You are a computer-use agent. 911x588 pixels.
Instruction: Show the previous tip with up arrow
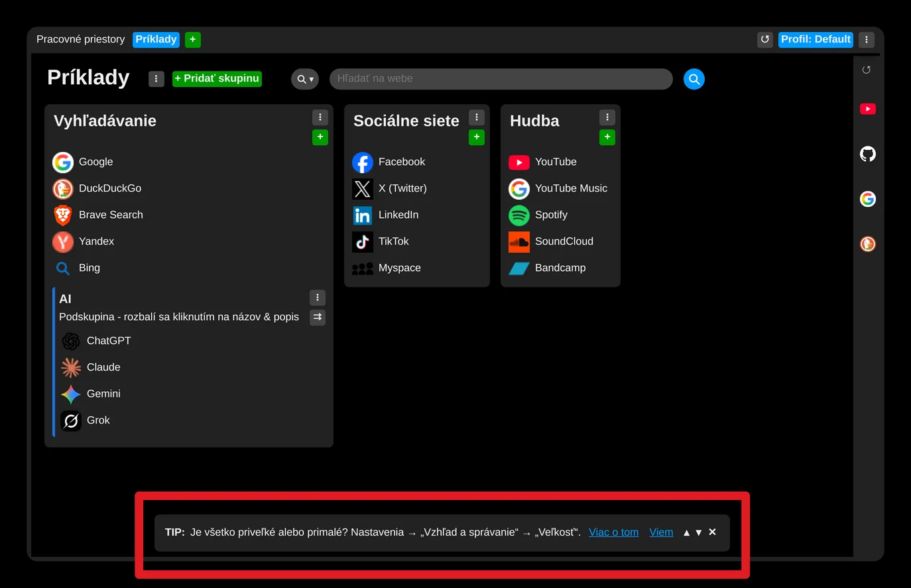click(x=687, y=532)
